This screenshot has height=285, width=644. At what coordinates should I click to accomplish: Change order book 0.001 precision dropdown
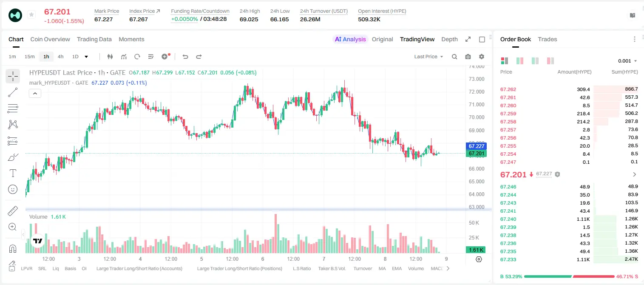(627, 61)
